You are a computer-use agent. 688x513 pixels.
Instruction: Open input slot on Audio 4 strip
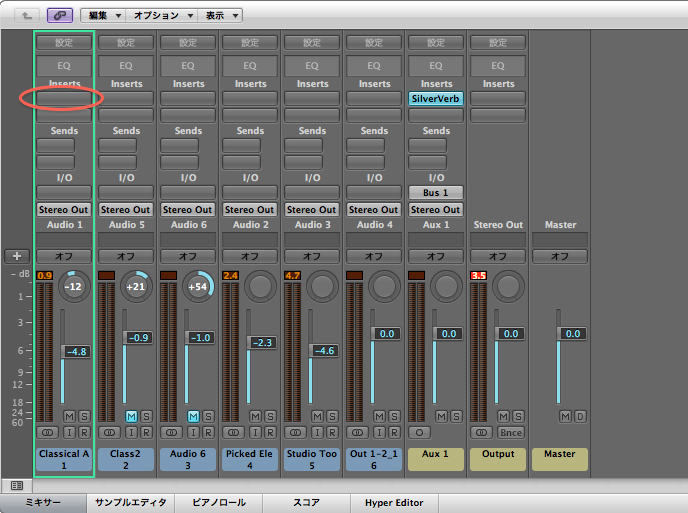(374, 192)
